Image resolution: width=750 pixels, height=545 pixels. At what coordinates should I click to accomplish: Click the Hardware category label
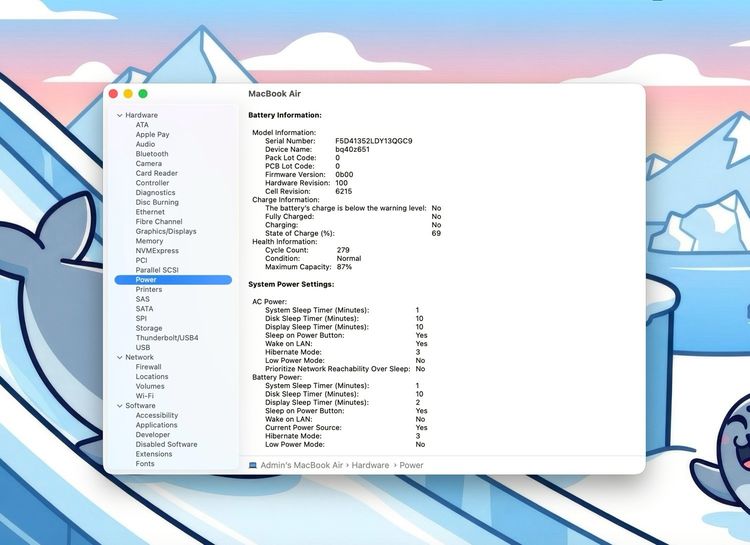coord(141,115)
